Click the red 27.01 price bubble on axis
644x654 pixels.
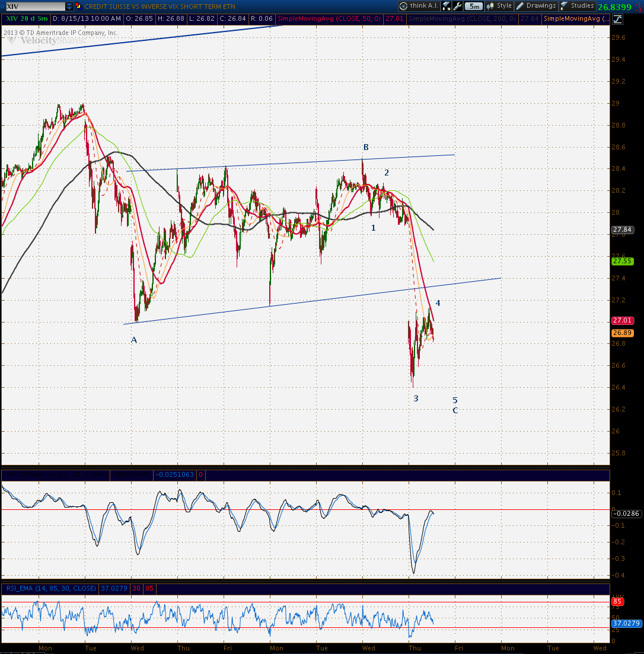coord(622,320)
